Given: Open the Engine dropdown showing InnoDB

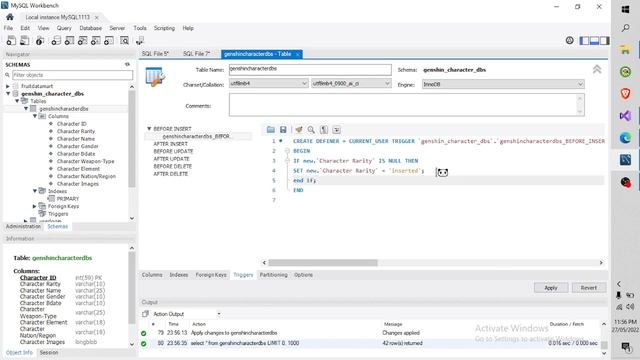Looking at the screenshot, I should (503, 84).
